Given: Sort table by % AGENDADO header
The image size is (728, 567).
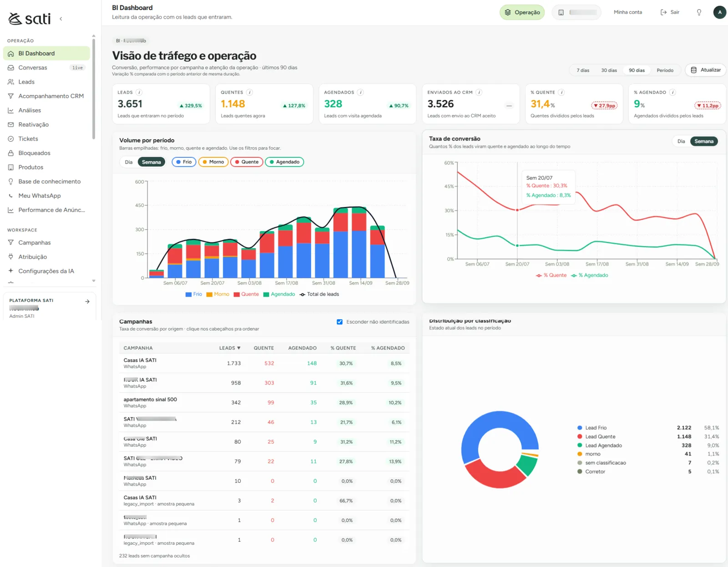Looking at the screenshot, I should point(388,348).
